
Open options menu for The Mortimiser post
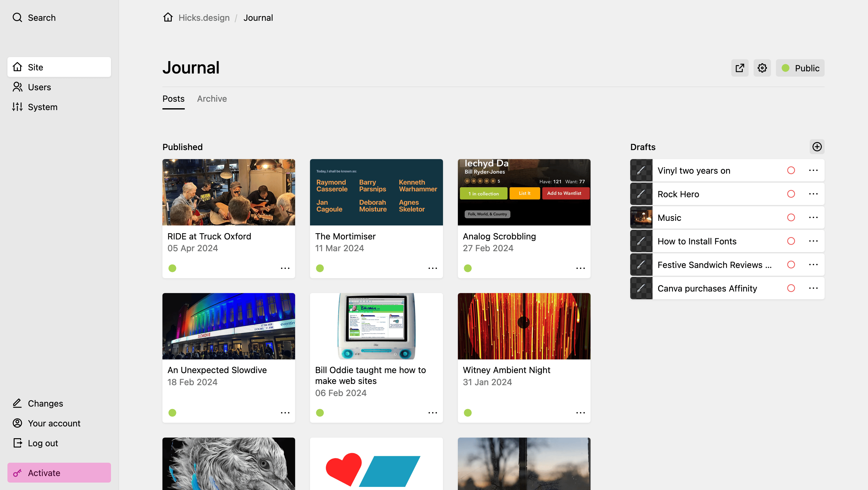tap(433, 268)
